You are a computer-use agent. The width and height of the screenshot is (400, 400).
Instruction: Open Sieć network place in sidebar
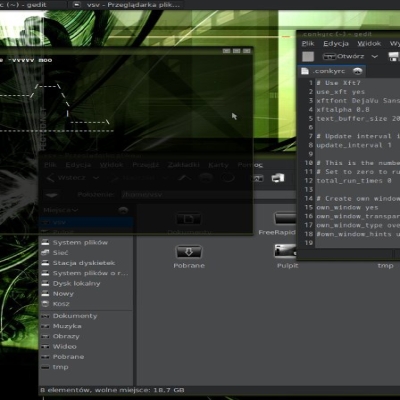[60, 253]
